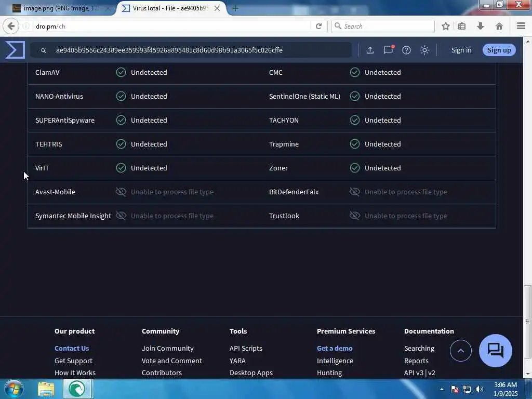Click the Intelligence link
The width and height of the screenshot is (532, 399).
(335, 361)
